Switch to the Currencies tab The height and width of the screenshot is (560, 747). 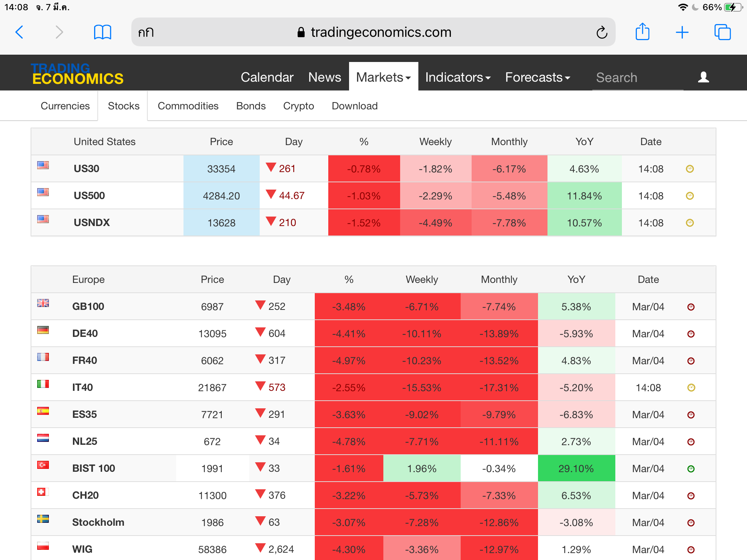65,106
